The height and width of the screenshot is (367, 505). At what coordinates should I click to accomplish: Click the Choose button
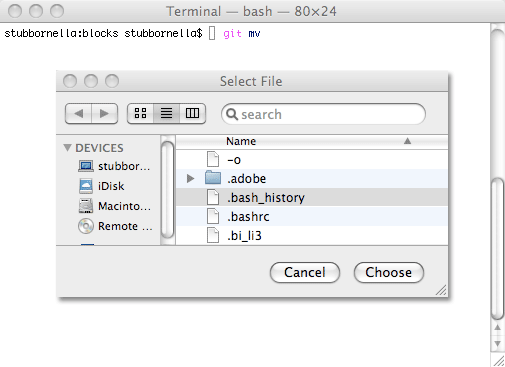(x=389, y=272)
